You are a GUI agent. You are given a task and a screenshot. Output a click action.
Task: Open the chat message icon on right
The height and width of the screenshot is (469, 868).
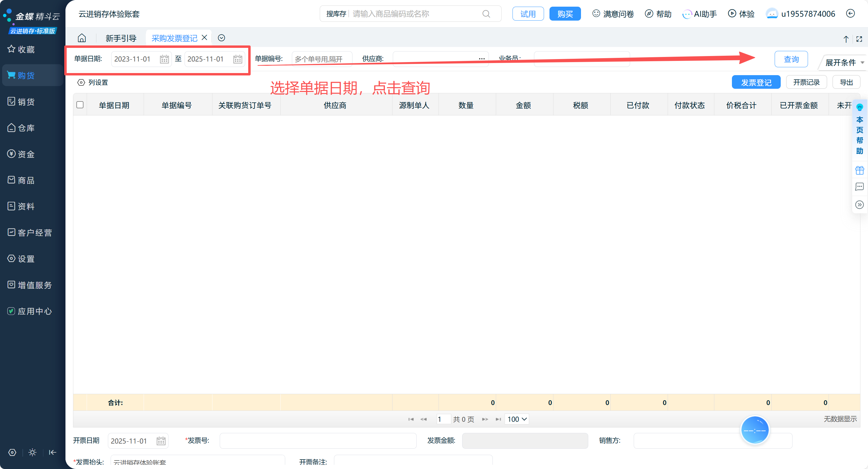859,187
